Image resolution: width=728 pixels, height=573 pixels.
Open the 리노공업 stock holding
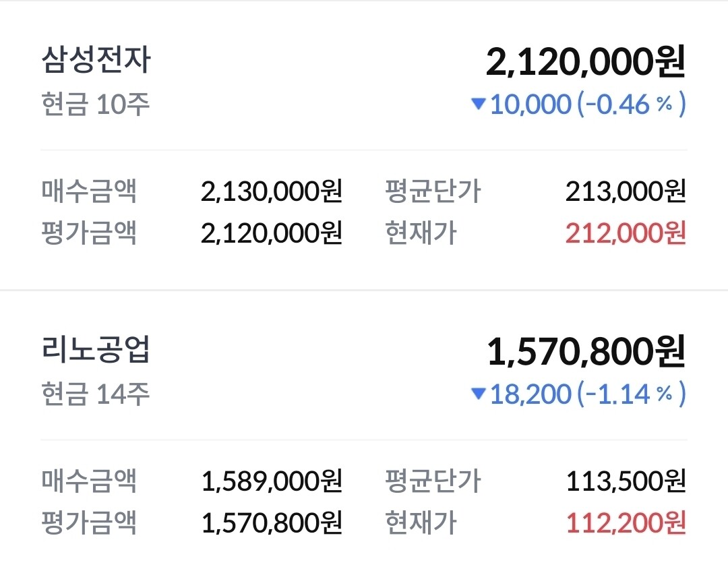pyautogui.click(x=96, y=351)
